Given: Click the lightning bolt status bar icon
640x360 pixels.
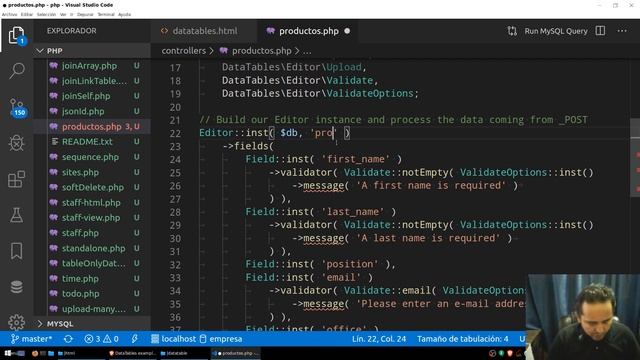Looking at the screenshot, I should coord(134,339).
